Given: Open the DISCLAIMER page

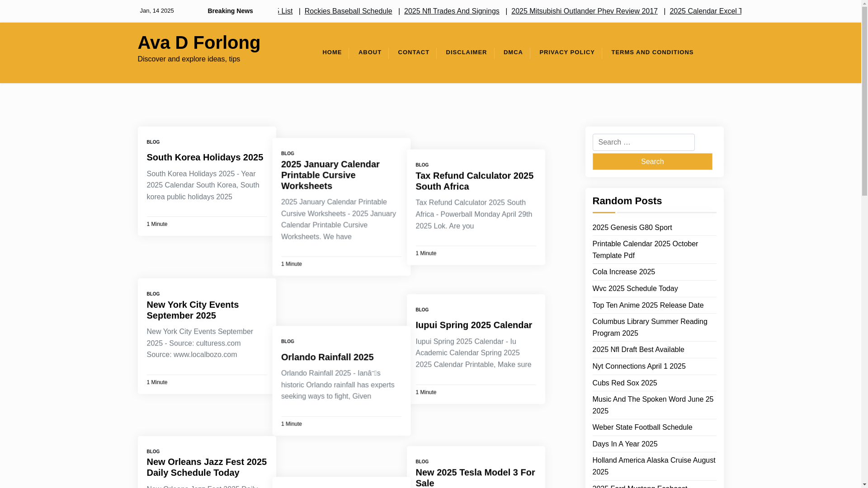Looking at the screenshot, I should (466, 52).
